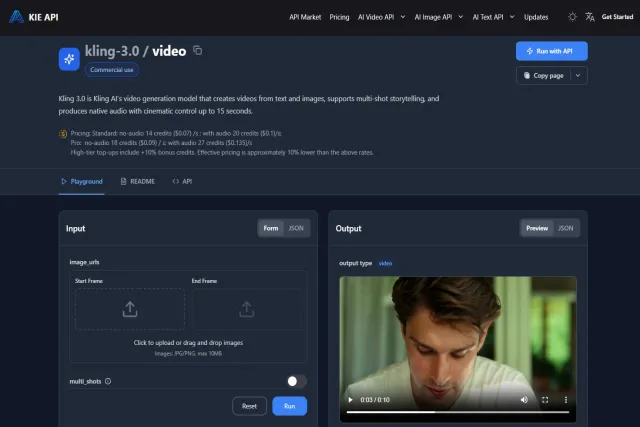Enter video fullscreen mode

click(x=545, y=400)
